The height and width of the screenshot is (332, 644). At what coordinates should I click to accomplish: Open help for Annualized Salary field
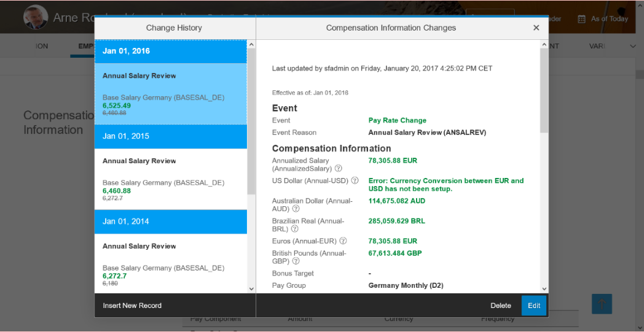tap(339, 168)
